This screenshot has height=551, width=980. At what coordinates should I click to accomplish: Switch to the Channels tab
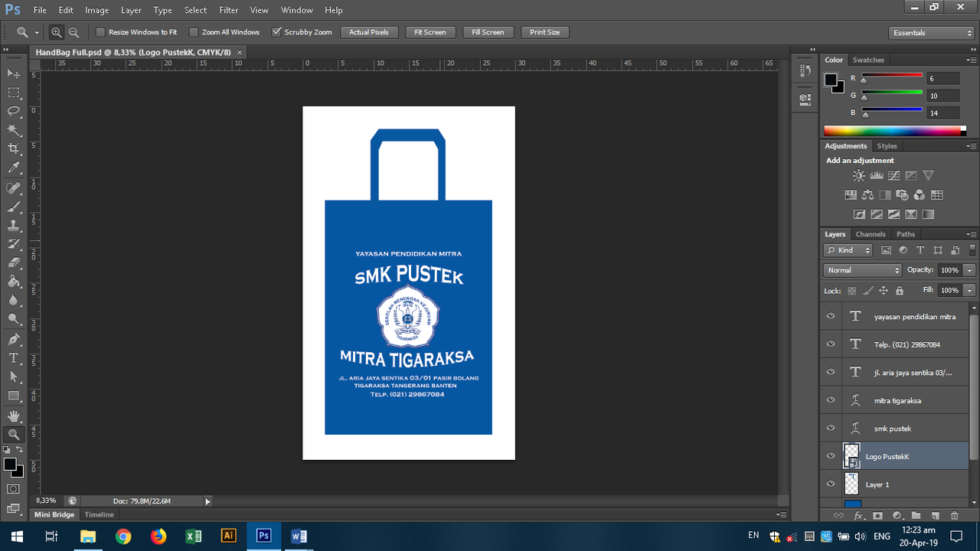pyautogui.click(x=871, y=234)
